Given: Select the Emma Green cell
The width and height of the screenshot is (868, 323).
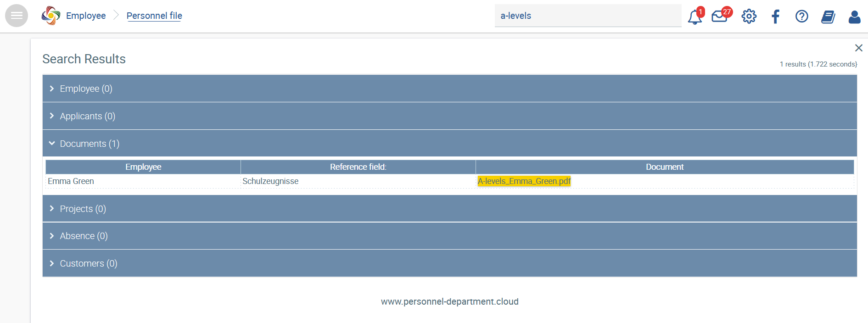Looking at the screenshot, I should click(143, 181).
